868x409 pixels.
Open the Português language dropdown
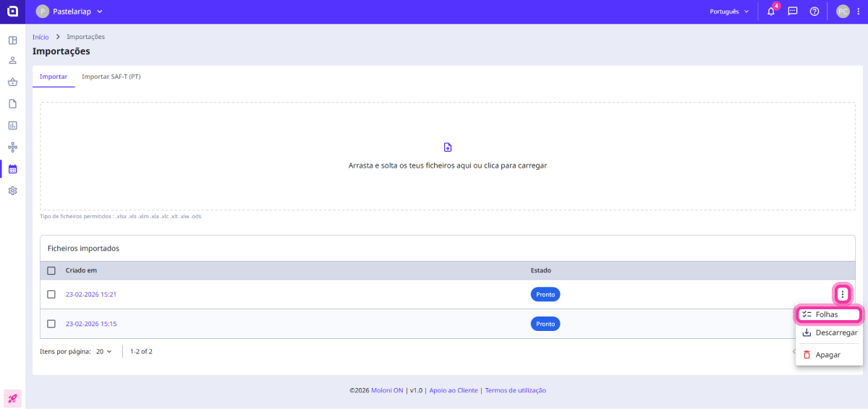pyautogui.click(x=730, y=12)
